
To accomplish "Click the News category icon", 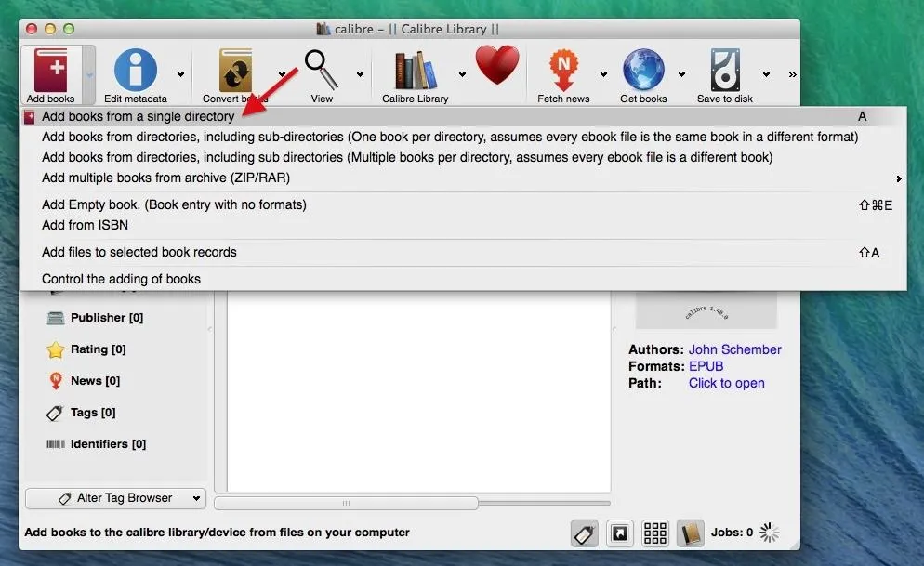I will click(56, 381).
